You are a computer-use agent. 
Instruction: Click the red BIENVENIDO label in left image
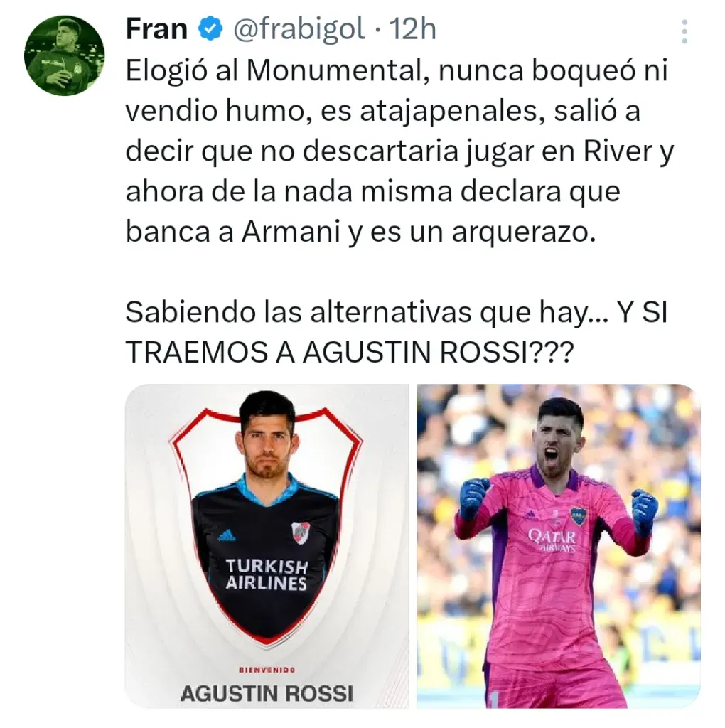point(267,670)
